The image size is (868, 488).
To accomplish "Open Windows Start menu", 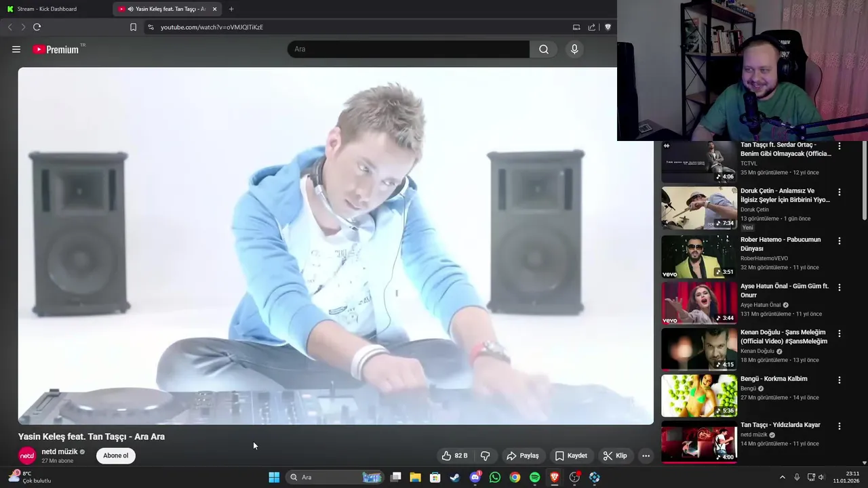I will [x=274, y=477].
